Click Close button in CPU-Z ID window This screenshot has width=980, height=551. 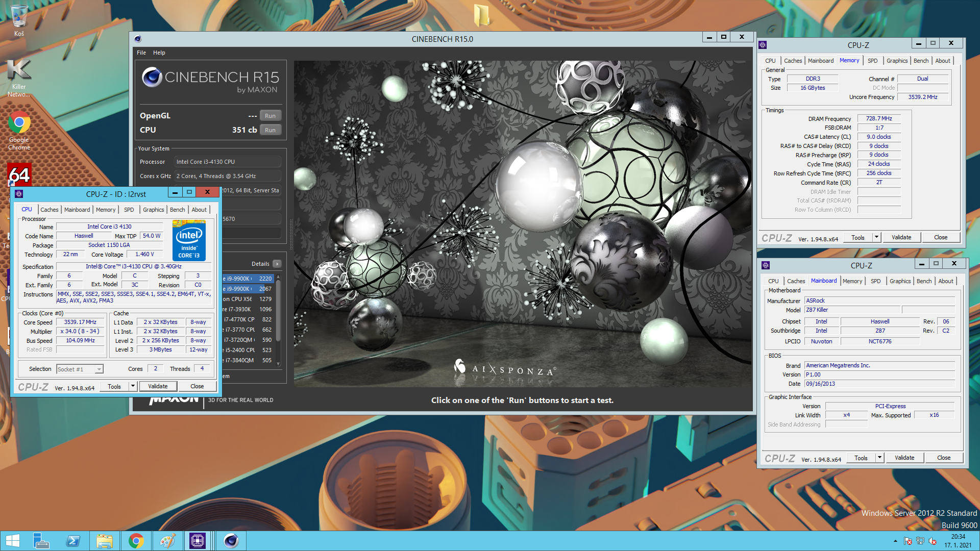[x=197, y=386]
